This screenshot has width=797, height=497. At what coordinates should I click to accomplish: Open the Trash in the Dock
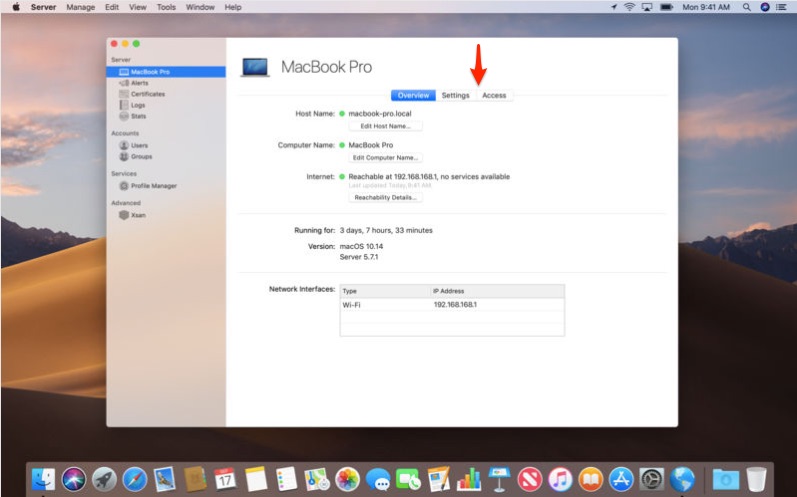point(756,479)
